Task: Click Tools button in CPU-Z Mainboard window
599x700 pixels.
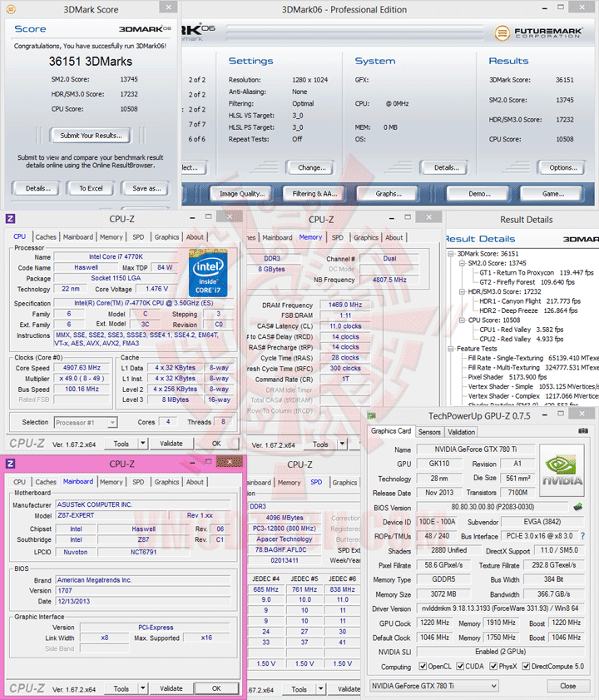Action: [121, 688]
